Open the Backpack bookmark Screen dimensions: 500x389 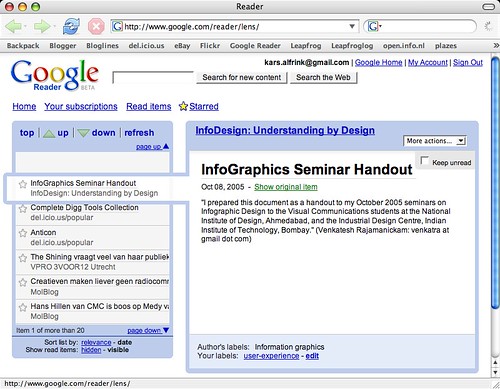[23, 46]
